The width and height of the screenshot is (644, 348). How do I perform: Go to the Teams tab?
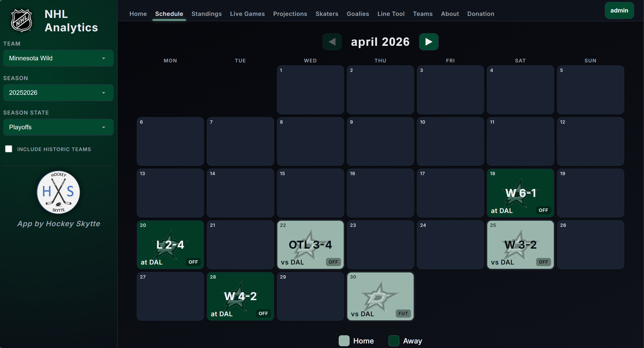[423, 14]
